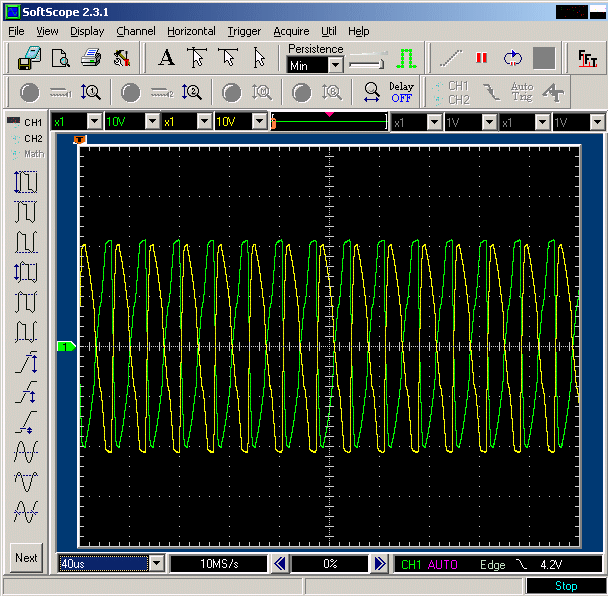The height and width of the screenshot is (596, 608).
Task: Click the red pause acquisition button
Action: coord(481,58)
